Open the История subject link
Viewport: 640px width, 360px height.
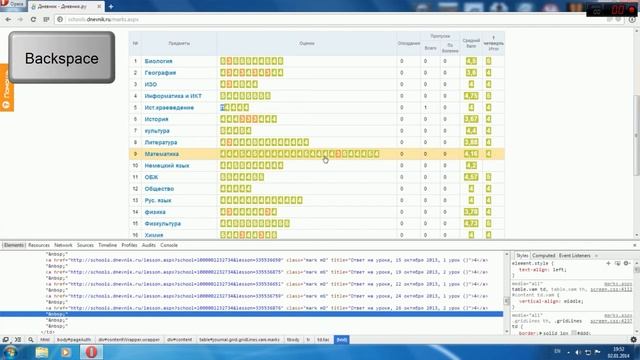(156, 119)
